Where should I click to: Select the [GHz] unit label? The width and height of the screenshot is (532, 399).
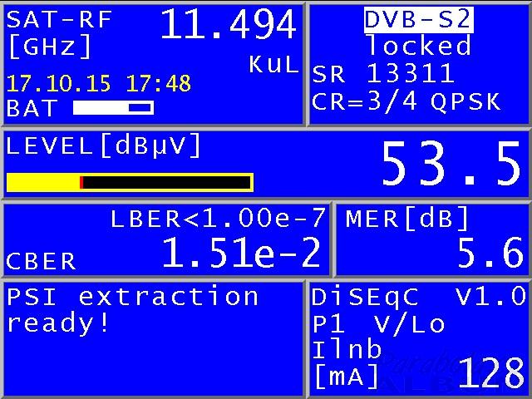pyautogui.click(x=50, y=47)
